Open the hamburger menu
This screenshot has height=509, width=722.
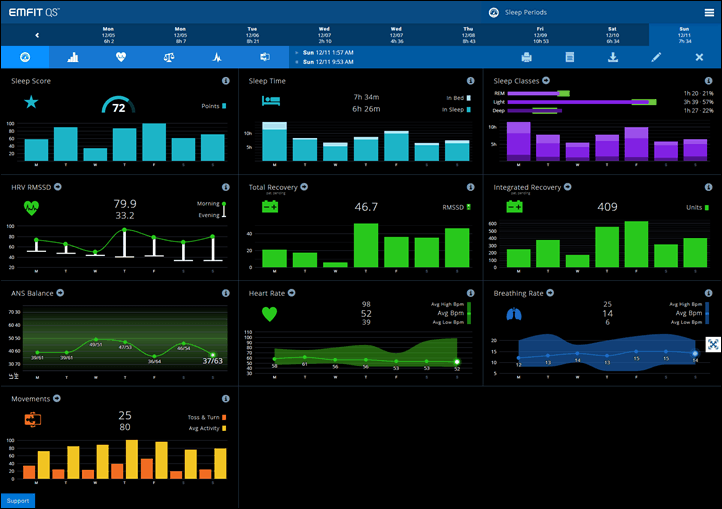pyautogui.click(x=709, y=12)
